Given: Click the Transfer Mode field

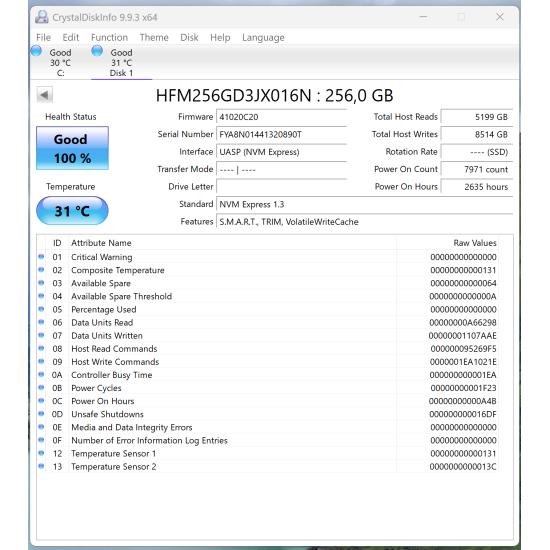Looking at the screenshot, I should pos(281,170).
